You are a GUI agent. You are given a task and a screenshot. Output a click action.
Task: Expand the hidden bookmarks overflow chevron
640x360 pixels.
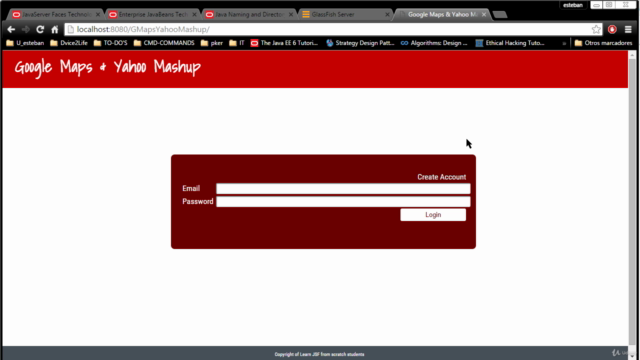[564, 43]
